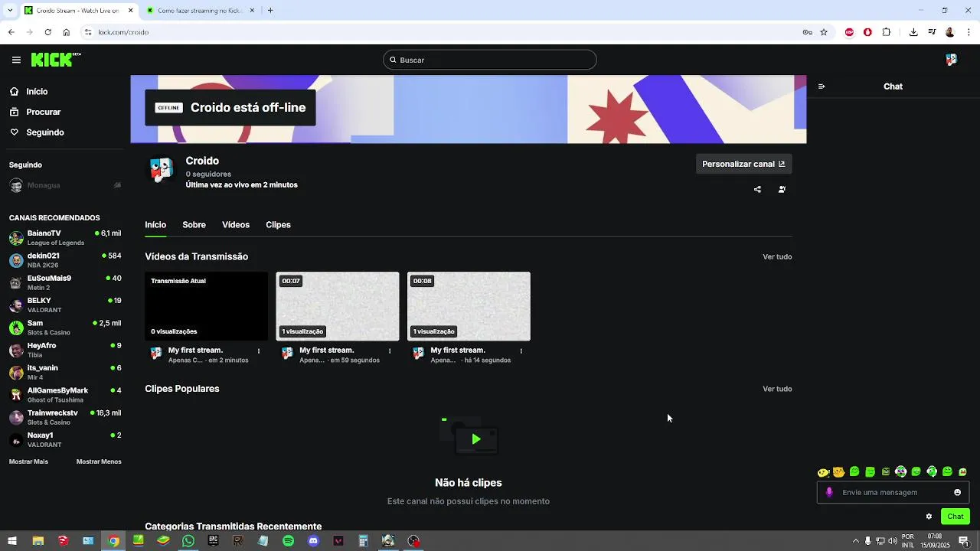Screen dimensions: 980x551
Task: Click Ver tudo for Vídeos da Transmissão
Action: click(777, 257)
